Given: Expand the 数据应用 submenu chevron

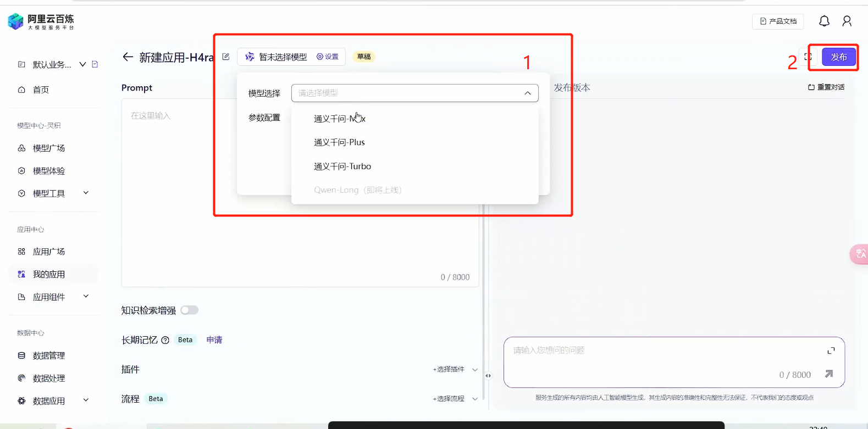Looking at the screenshot, I should point(86,400).
